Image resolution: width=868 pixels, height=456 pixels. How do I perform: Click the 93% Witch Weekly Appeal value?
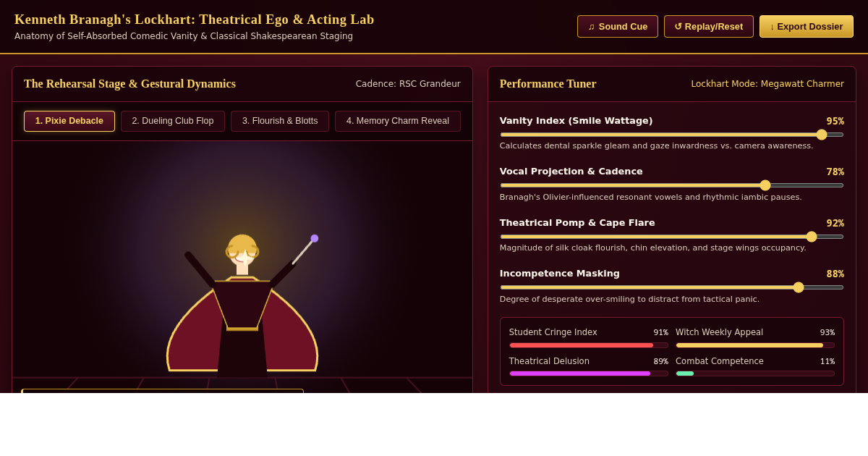click(827, 332)
